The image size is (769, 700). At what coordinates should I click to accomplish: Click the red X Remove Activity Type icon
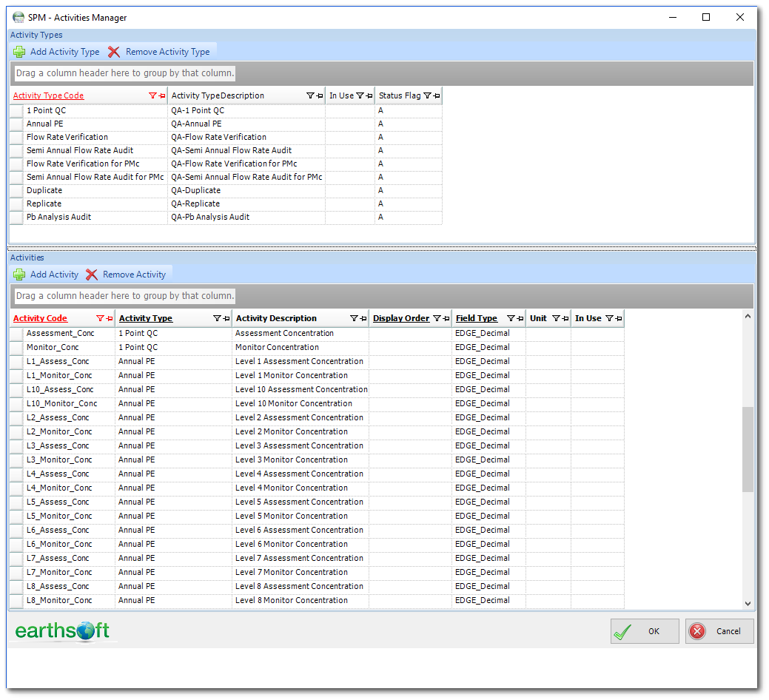pos(114,52)
